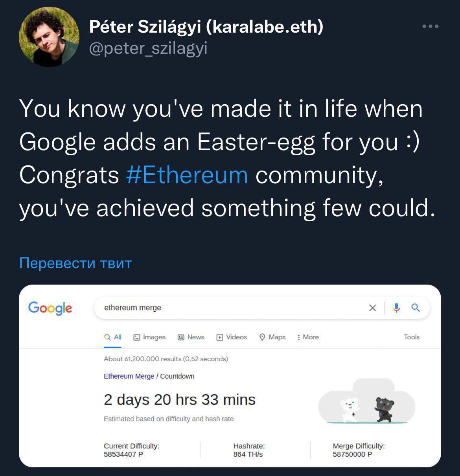Open the Images results tab
The image size is (460, 476).
[x=149, y=337]
